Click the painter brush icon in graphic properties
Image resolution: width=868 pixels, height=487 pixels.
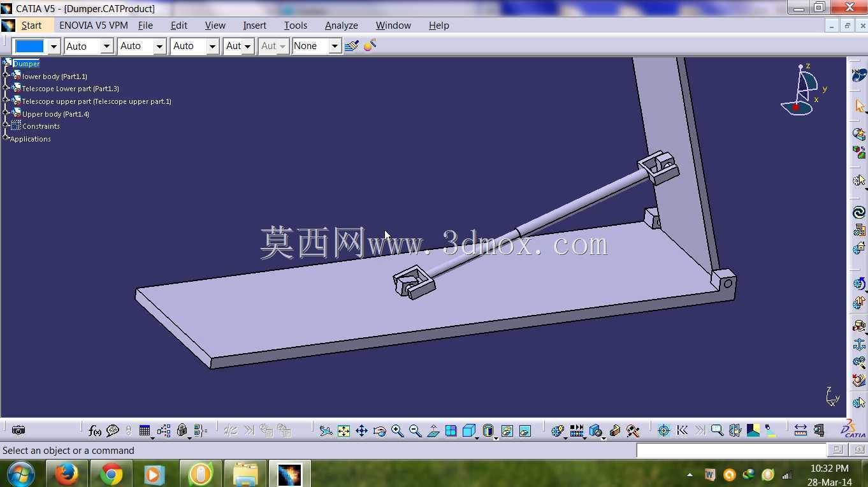pos(351,46)
